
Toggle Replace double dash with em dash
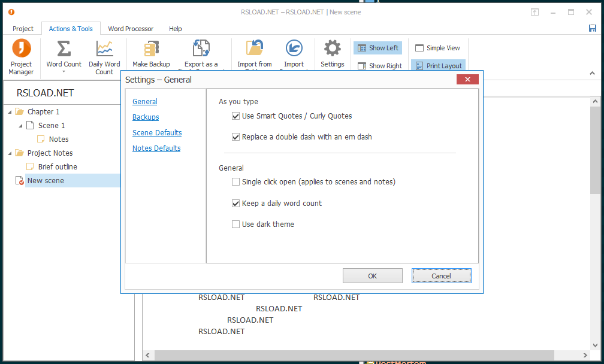235,136
